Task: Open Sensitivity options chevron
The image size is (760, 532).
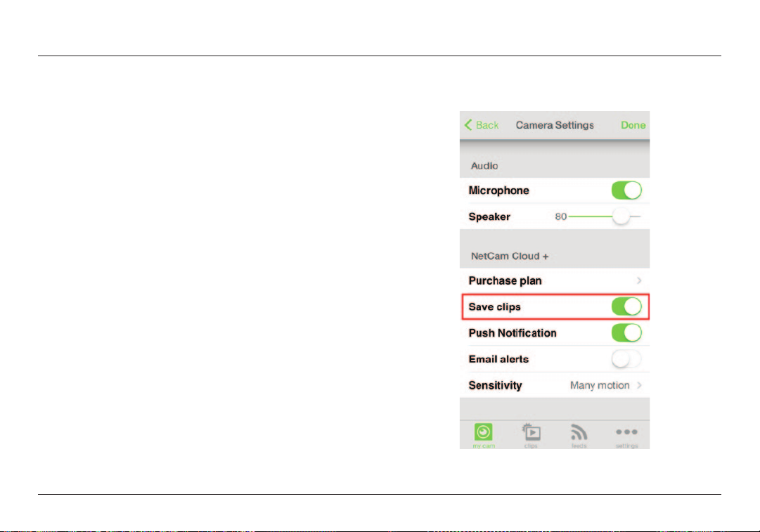Action: (x=639, y=385)
